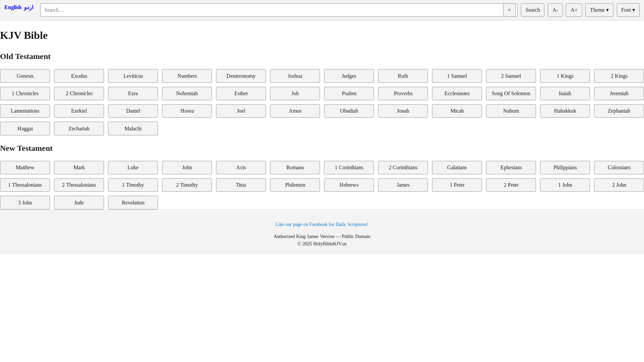644x362 pixels.
Task: Open 2 Kings
Action: coord(619,76)
